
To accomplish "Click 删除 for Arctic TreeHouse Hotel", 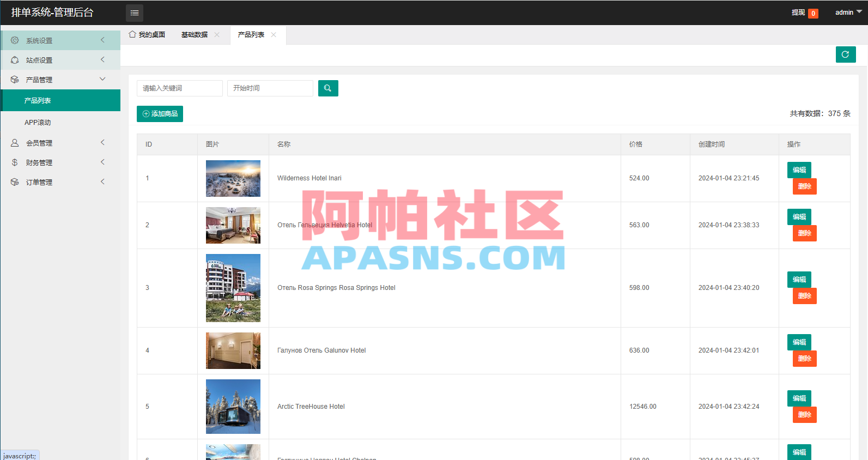I will click(805, 415).
